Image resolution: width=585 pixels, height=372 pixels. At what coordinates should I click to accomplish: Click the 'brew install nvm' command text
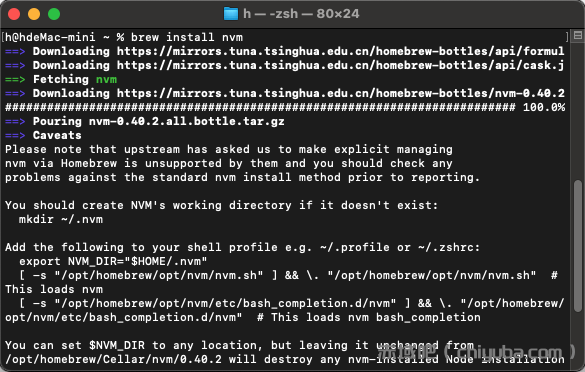pos(187,37)
